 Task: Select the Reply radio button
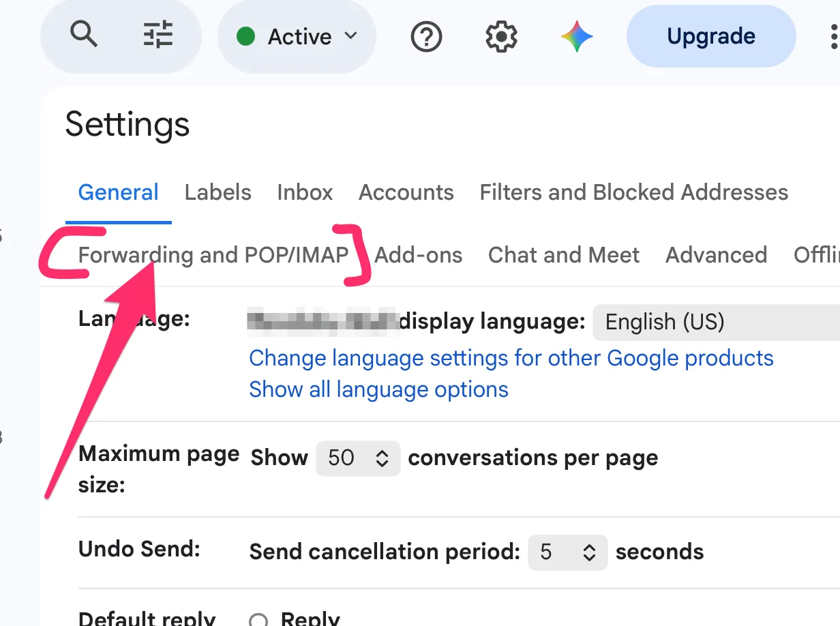[258, 621]
